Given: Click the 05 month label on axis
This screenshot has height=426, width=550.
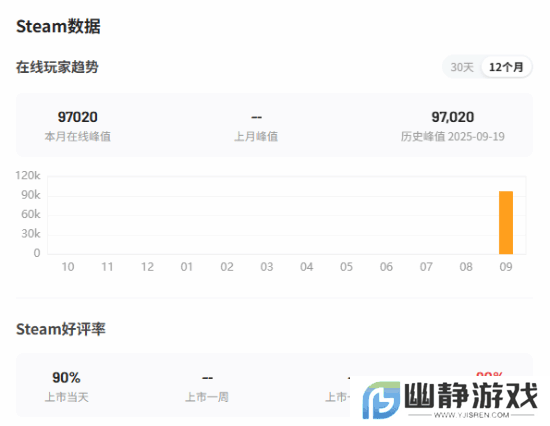Looking at the screenshot, I should [346, 267].
